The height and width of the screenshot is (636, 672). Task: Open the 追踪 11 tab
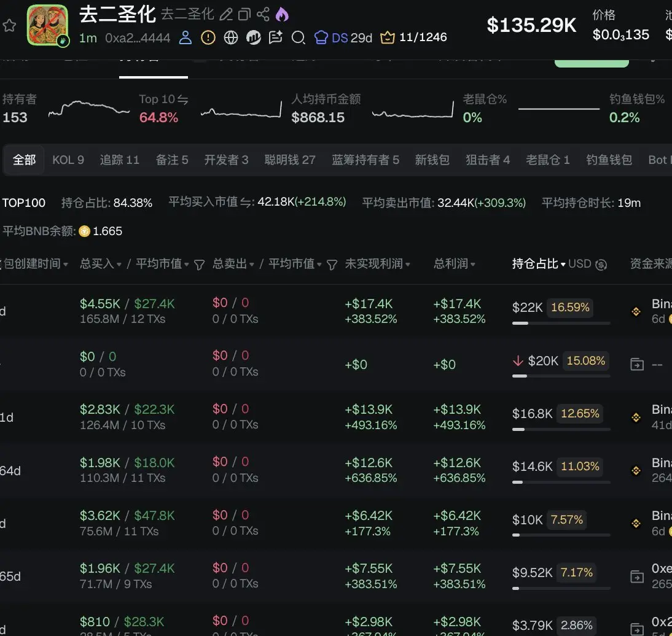(120, 160)
